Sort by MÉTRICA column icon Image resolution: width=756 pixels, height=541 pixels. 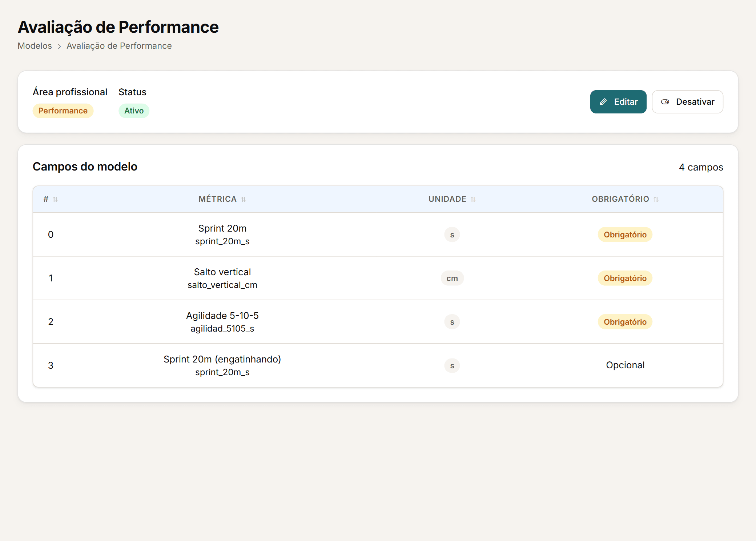point(244,199)
